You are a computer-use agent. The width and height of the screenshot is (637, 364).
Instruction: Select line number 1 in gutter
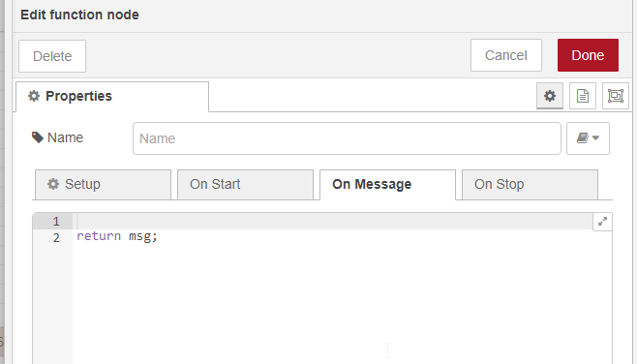click(x=56, y=222)
